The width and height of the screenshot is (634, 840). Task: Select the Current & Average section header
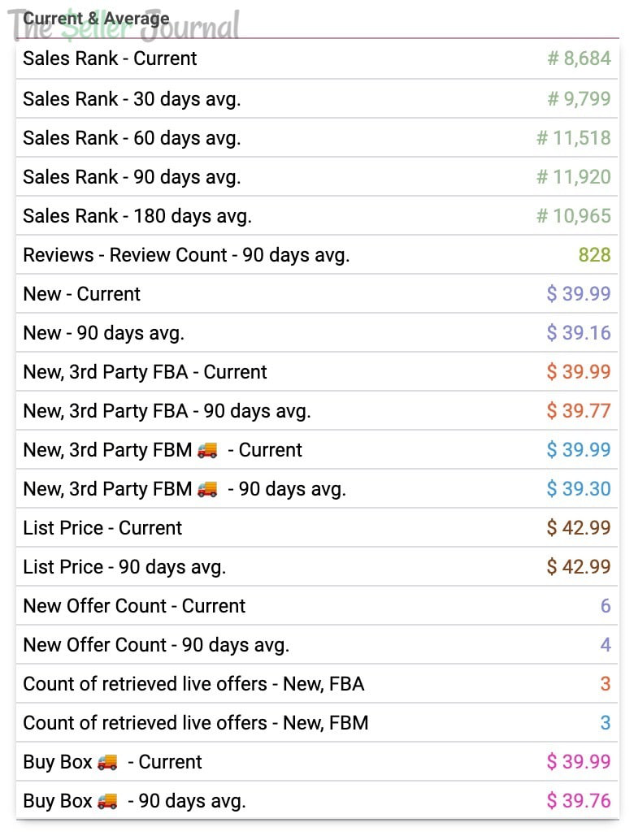(x=96, y=18)
